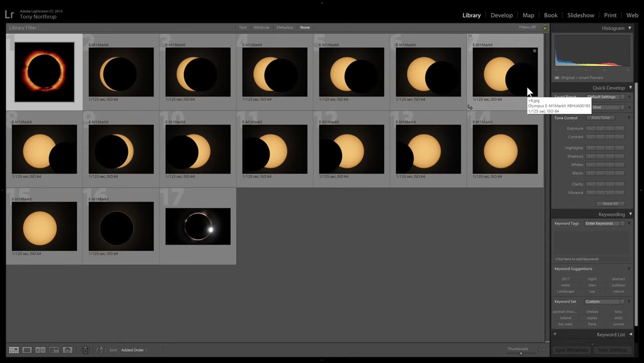644x363 pixels.
Task: Click the Contrast adjustment buttons row
Action: tap(605, 137)
